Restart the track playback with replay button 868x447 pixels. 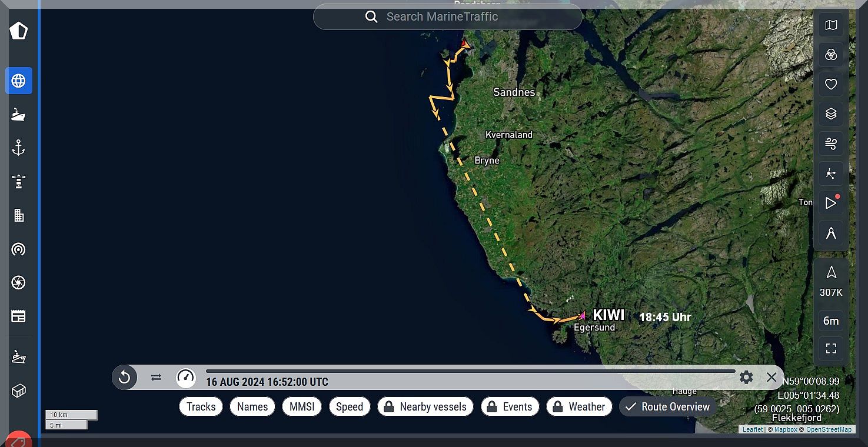tap(124, 377)
